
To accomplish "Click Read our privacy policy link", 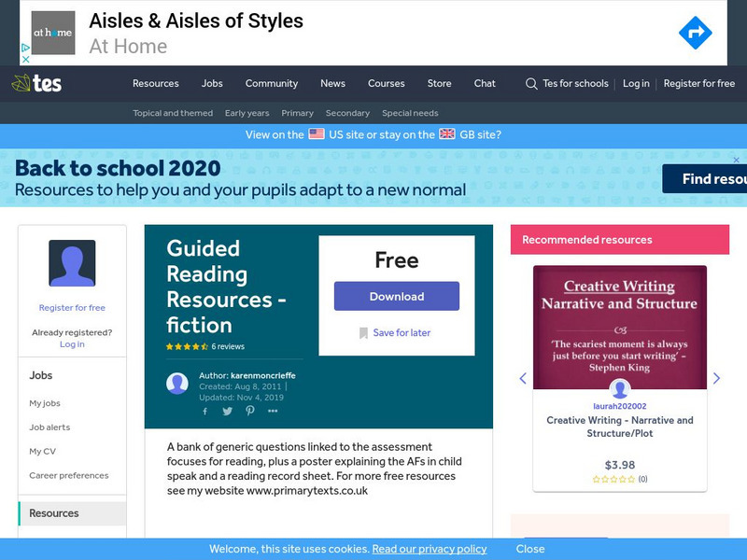I will click(x=430, y=549).
